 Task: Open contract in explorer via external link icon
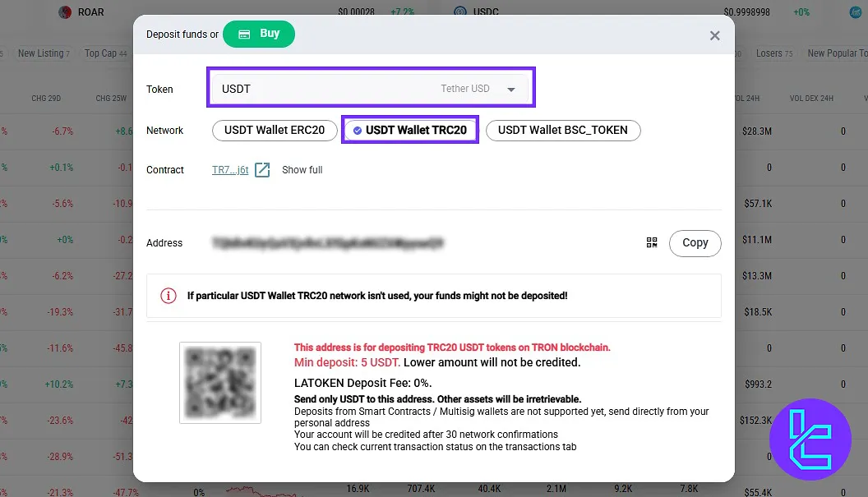(x=262, y=170)
